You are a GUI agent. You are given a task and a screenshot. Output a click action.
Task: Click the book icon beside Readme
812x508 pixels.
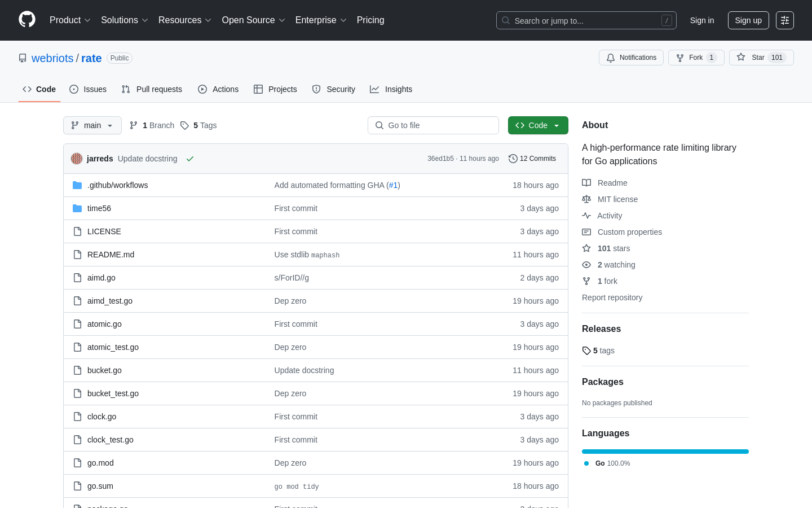click(586, 183)
